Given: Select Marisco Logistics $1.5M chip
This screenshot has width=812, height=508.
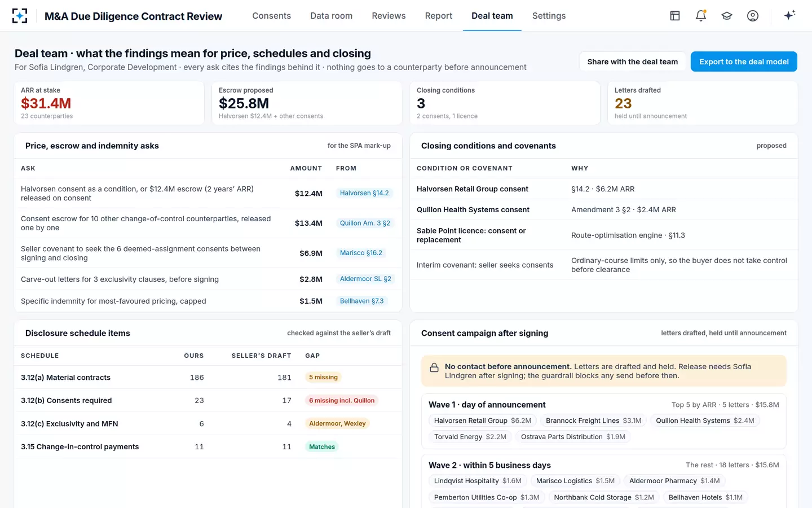Looking at the screenshot, I should tap(575, 481).
